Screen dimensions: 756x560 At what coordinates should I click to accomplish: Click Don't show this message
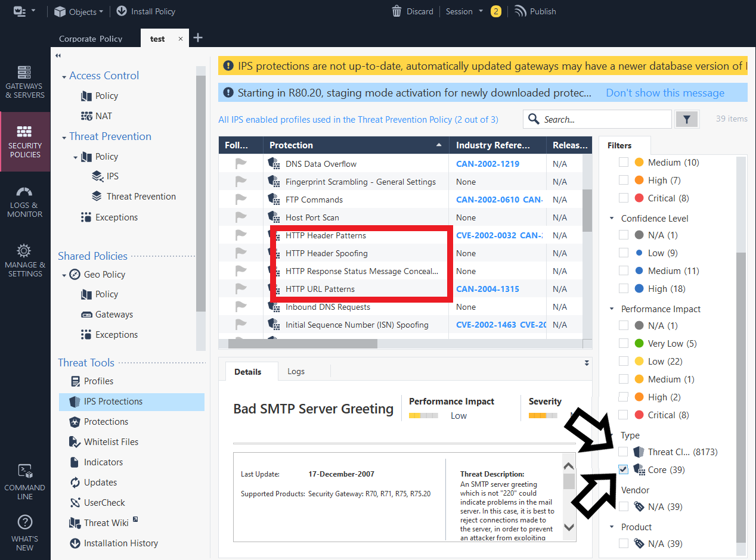click(665, 92)
